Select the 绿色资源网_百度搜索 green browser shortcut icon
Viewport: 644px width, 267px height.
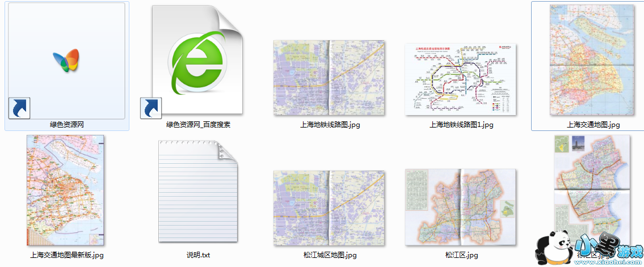(192, 62)
